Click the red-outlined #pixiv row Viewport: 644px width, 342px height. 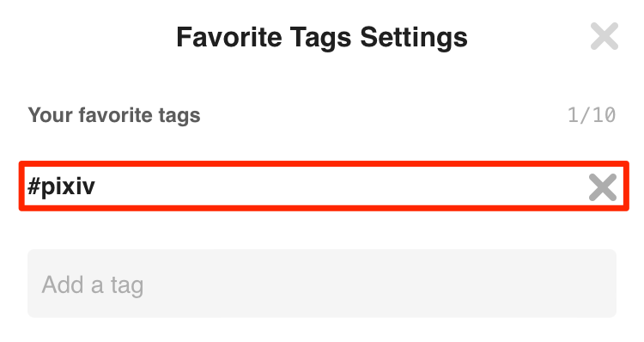pos(324,186)
